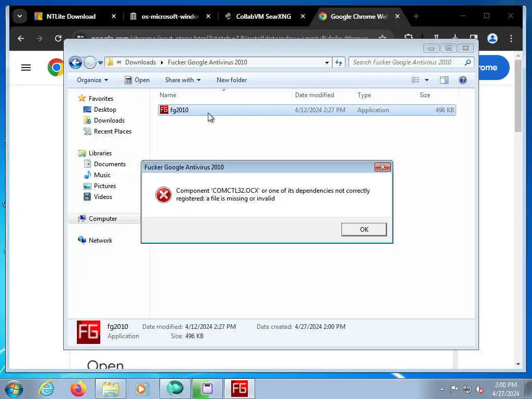The width and height of the screenshot is (532, 399).
Task: Open the Windows Start menu
Action: click(x=14, y=389)
